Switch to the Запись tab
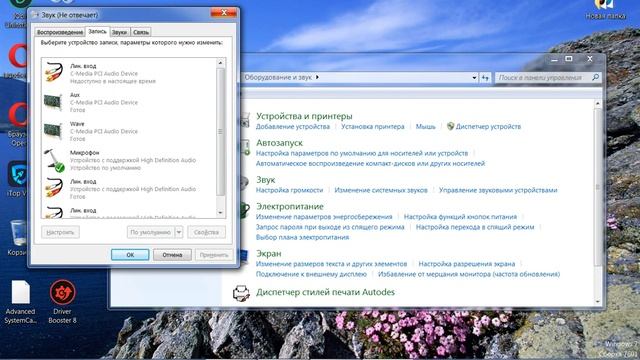The image size is (640, 360). [x=97, y=31]
